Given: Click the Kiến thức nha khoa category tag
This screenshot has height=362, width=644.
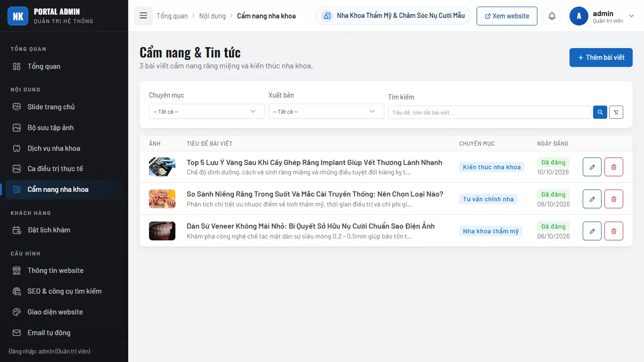Looking at the screenshot, I should point(492,167).
